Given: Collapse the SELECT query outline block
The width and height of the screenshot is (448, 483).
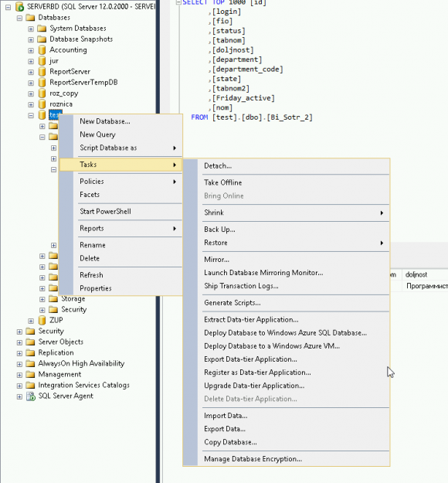Looking at the screenshot, I should click(x=178, y=2).
